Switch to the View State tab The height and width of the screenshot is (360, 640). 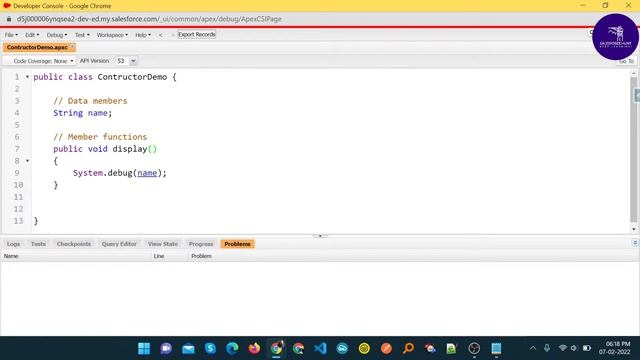click(162, 244)
